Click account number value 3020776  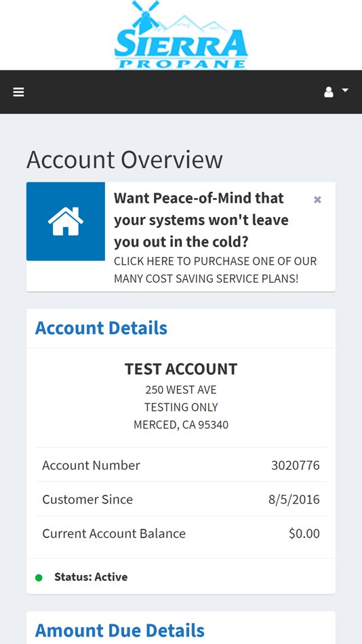[x=296, y=465]
